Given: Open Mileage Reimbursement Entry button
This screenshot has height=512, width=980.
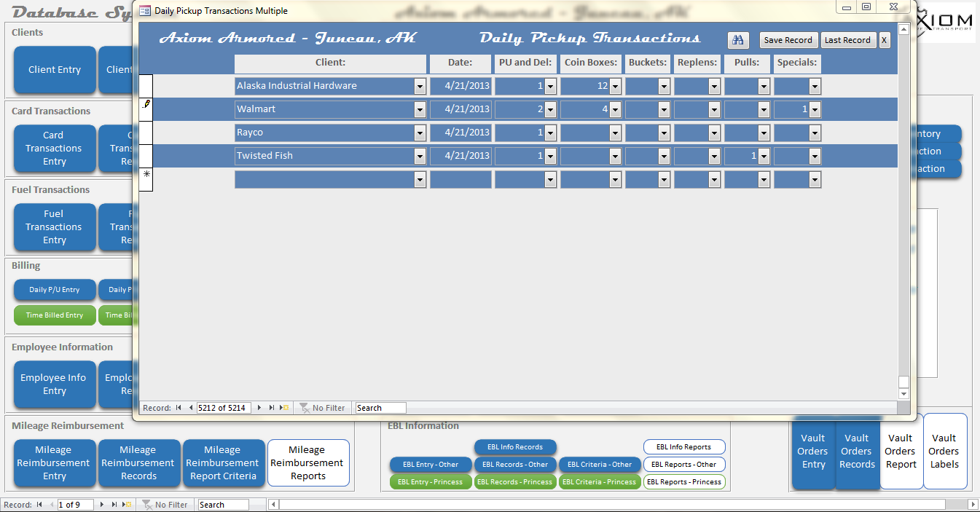Looking at the screenshot, I should [x=55, y=463].
